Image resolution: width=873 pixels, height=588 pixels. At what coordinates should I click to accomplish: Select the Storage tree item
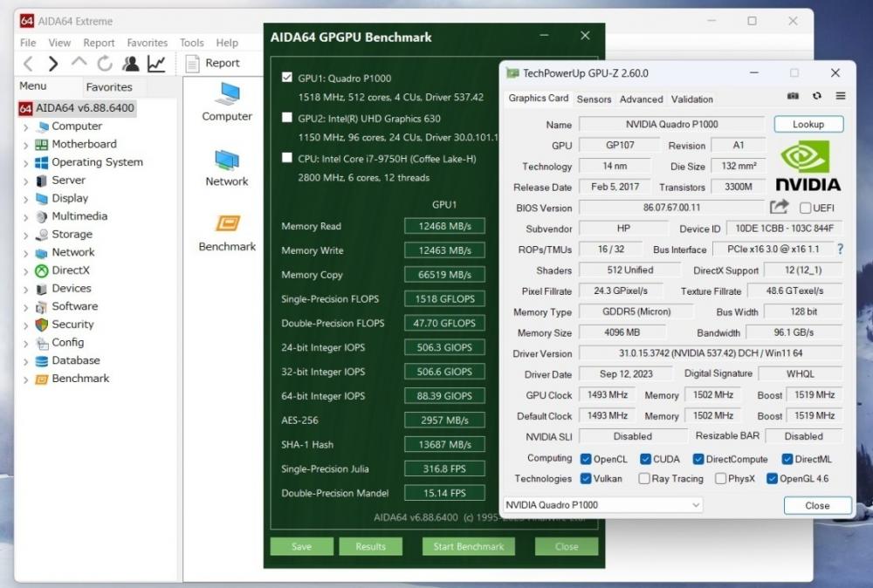pos(64,234)
